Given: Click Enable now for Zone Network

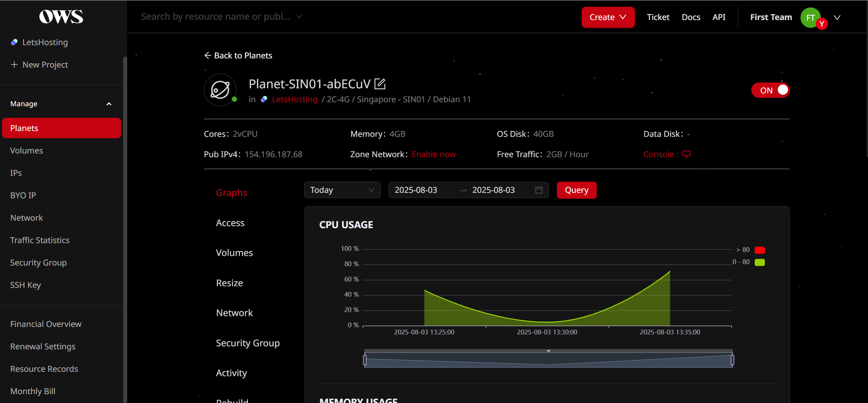Looking at the screenshot, I should (x=433, y=154).
